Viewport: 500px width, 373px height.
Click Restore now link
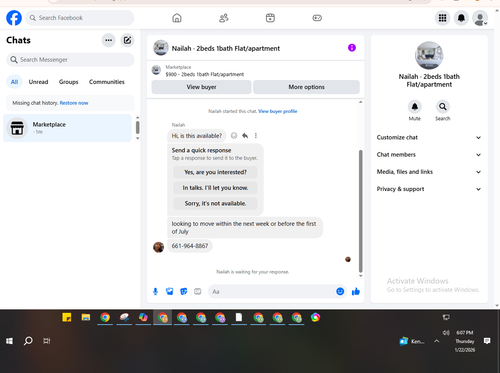click(74, 103)
